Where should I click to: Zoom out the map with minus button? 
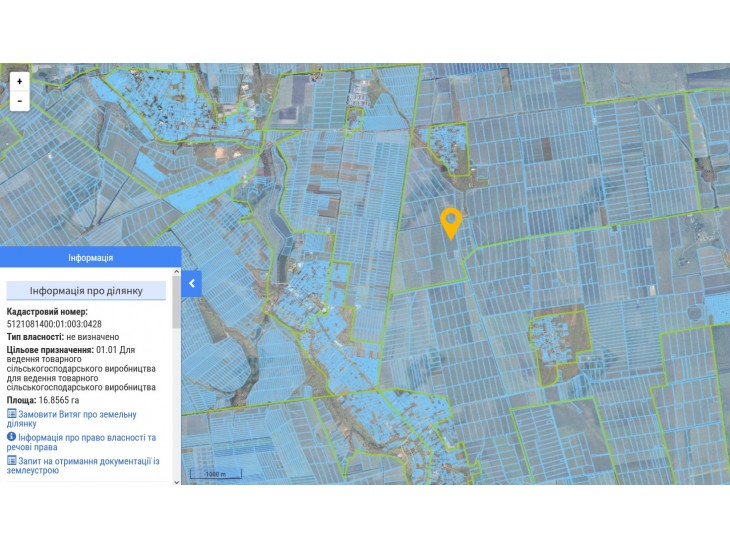pos(20,101)
